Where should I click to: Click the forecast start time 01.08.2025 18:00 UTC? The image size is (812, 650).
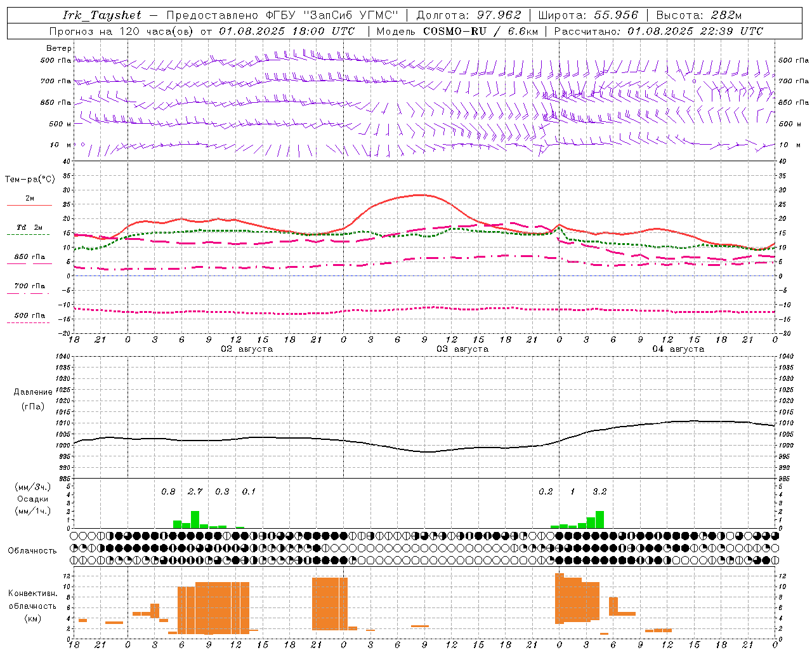[x=287, y=31]
